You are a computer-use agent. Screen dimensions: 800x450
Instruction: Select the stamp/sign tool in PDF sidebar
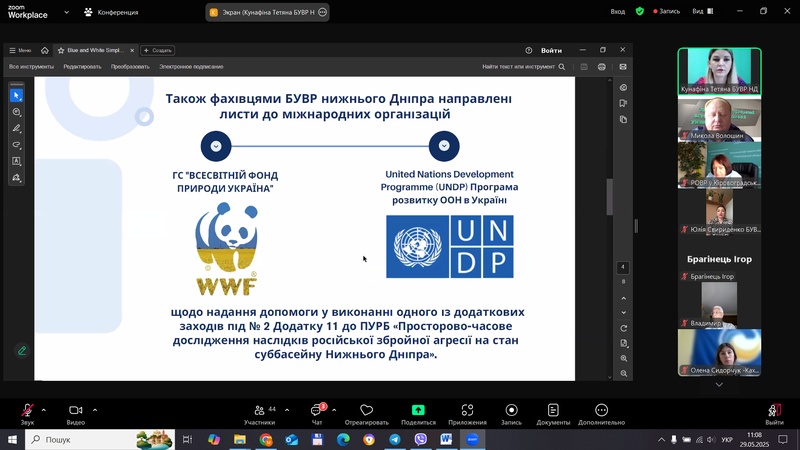[16, 178]
